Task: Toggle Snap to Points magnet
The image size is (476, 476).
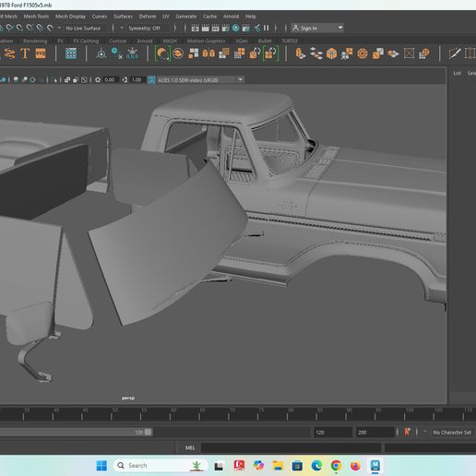Action: pos(19,28)
